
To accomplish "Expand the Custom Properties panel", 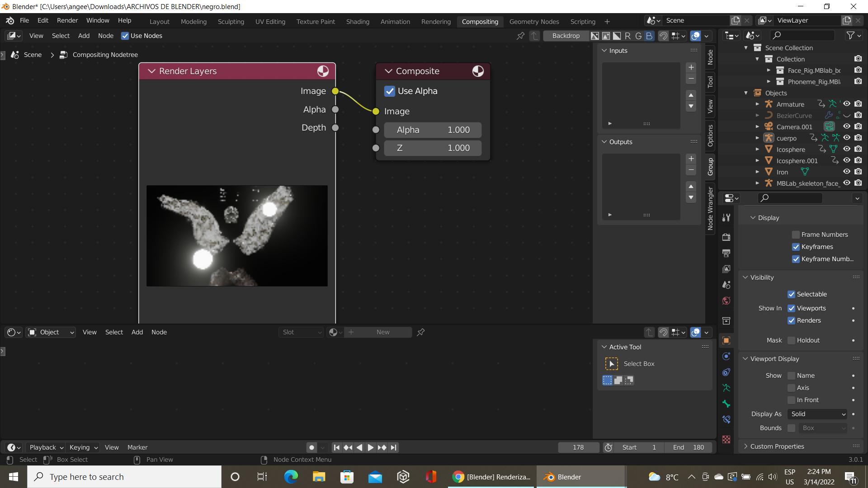I will (x=777, y=446).
